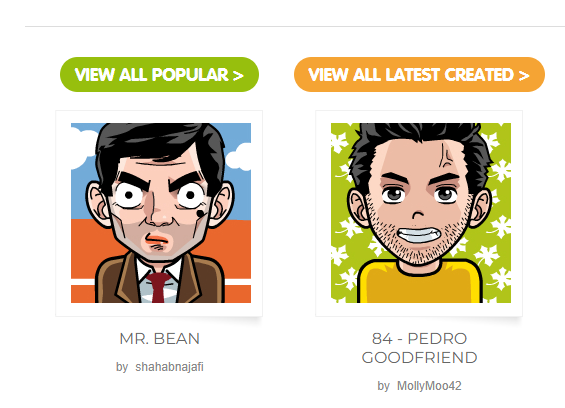
Task: Select the Mr. Bean avatar thumbnail
Action: (161, 213)
